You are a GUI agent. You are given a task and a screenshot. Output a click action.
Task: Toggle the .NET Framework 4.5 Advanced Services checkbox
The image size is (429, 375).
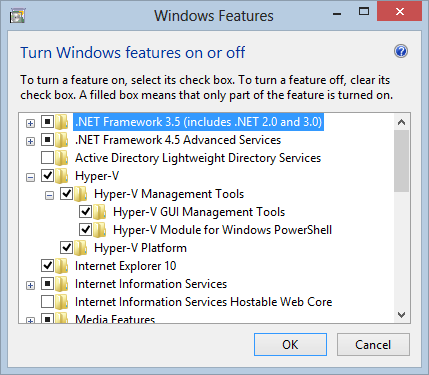coord(47,140)
